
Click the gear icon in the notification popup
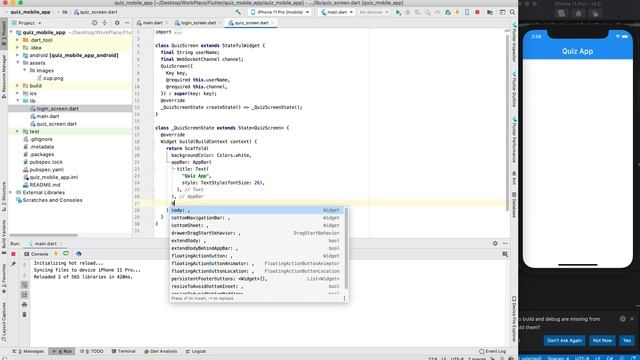coord(622,319)
